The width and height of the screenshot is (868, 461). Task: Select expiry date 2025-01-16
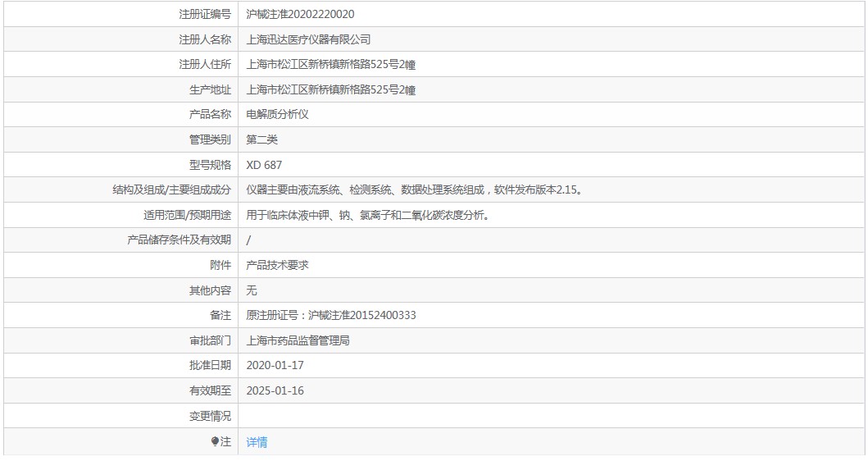coord(275,390)
